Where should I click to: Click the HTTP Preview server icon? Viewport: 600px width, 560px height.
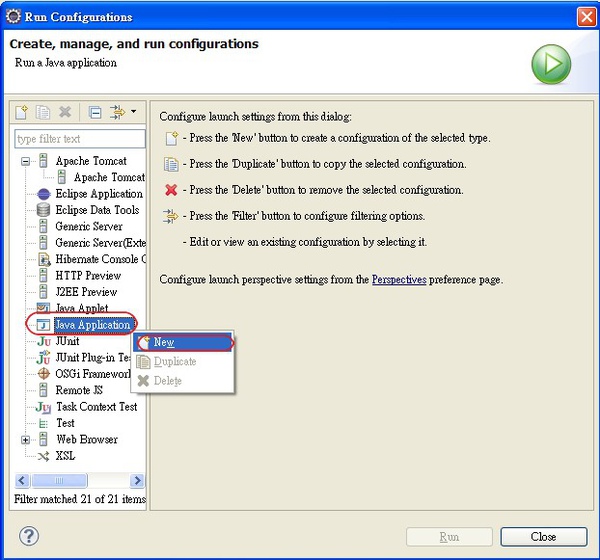43,276
